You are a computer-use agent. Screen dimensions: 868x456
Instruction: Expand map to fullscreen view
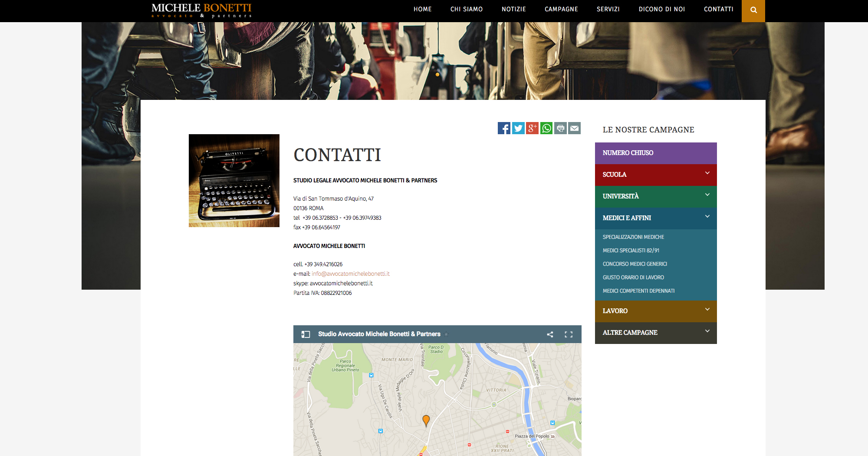569,334
